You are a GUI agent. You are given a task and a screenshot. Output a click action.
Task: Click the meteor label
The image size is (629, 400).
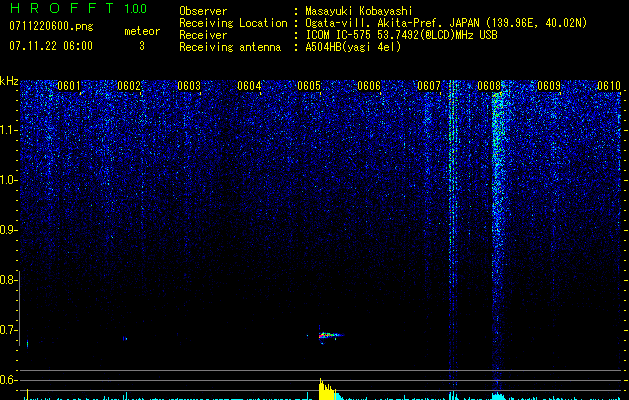tap(142, 31)
